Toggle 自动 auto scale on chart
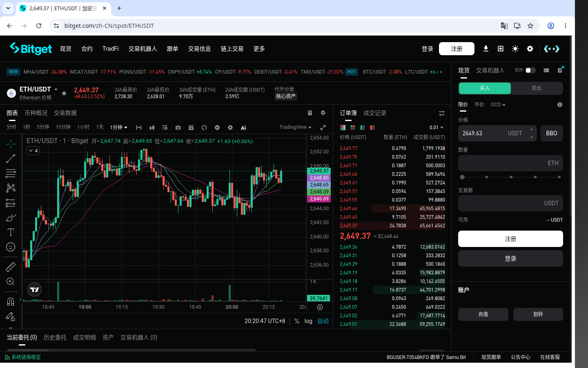The image size is (588, 368). pos(323,321)
